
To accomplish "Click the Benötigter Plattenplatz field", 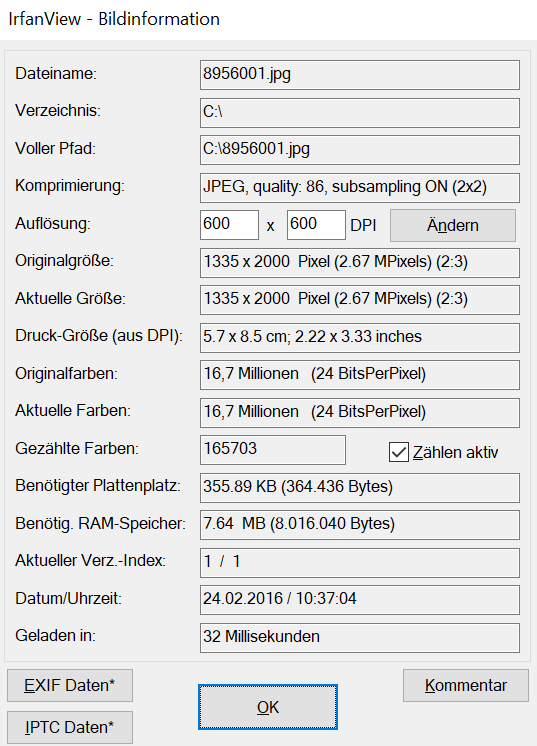I will pyautogui.click(x=360, y=488).
